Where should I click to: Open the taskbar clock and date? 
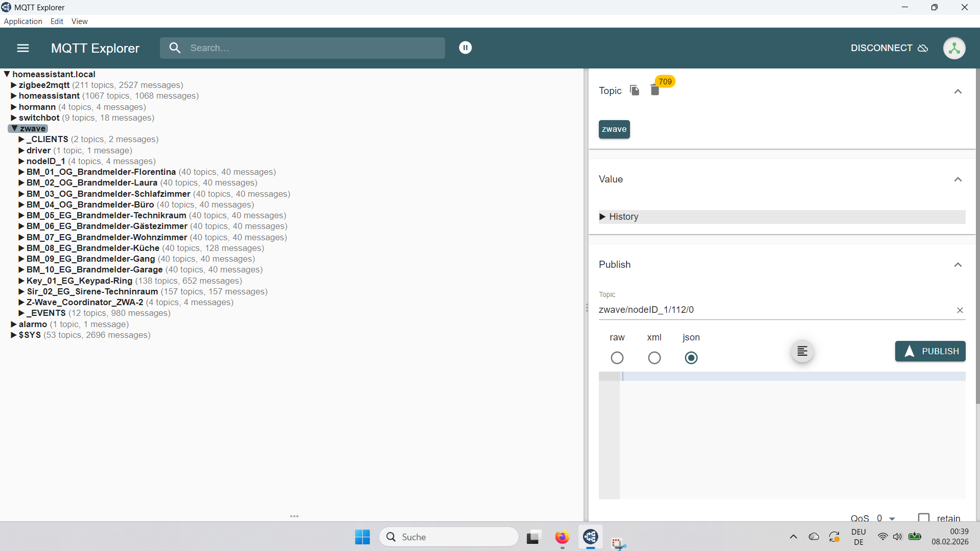click(950, 537)
